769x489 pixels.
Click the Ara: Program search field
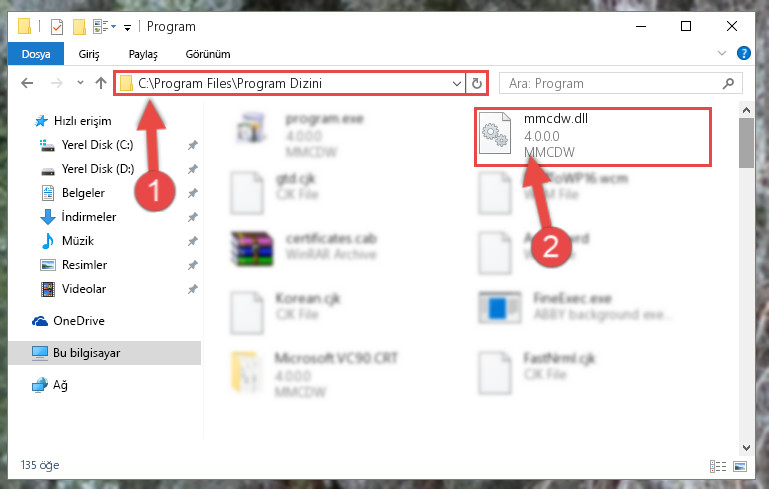[610, 83]
